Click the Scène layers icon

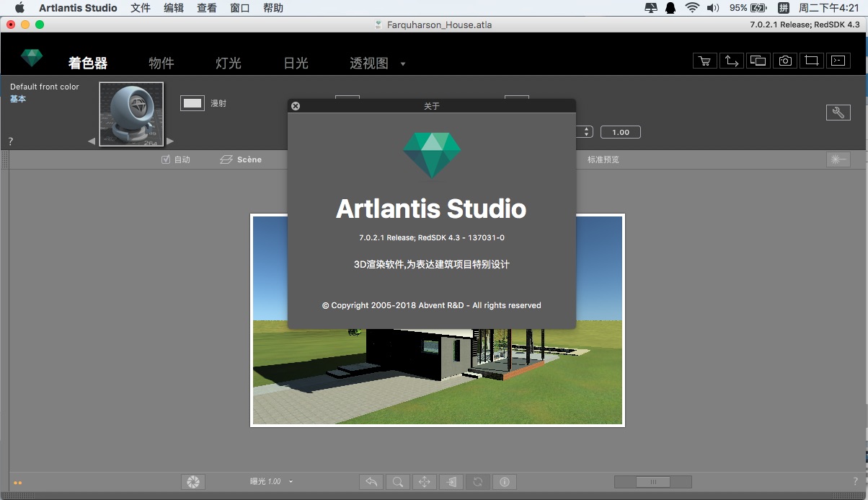tap(226, 159)
